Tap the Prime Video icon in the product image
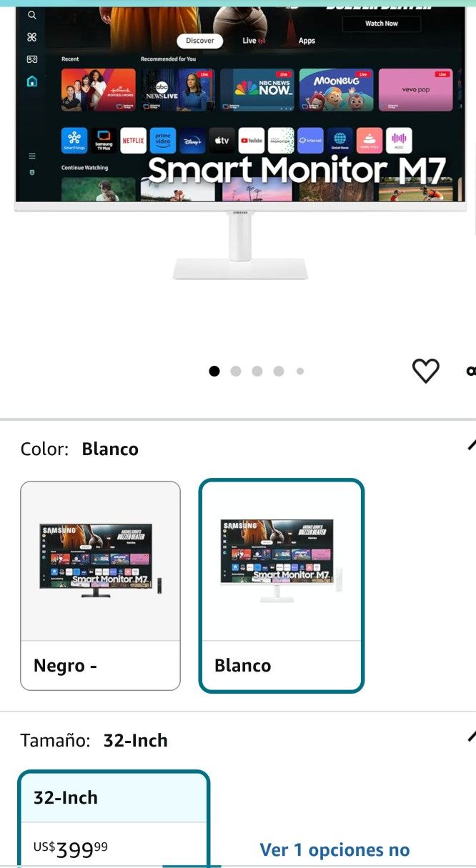This screenshot has height=868, width=476. click(163, 141)
